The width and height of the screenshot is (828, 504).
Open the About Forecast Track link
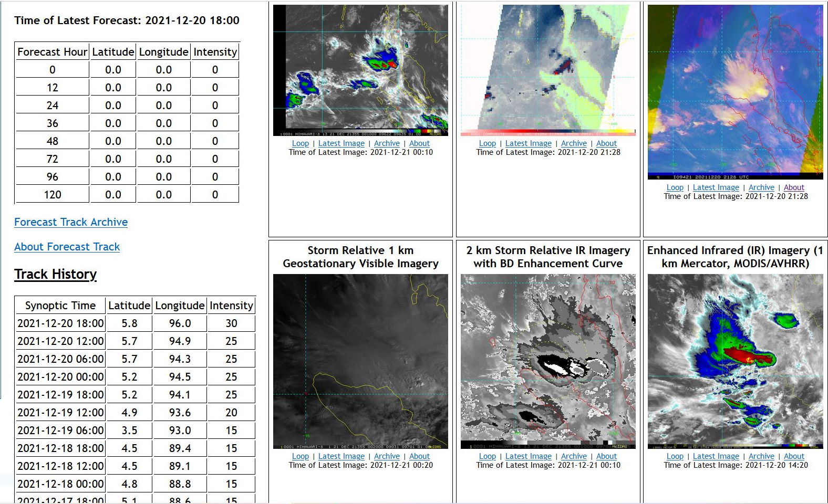click(x=67, y=247)
